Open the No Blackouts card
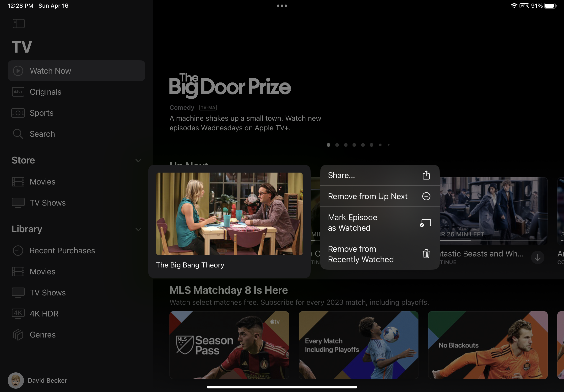Screen dimensions: 564x392 tap(488, 345)
